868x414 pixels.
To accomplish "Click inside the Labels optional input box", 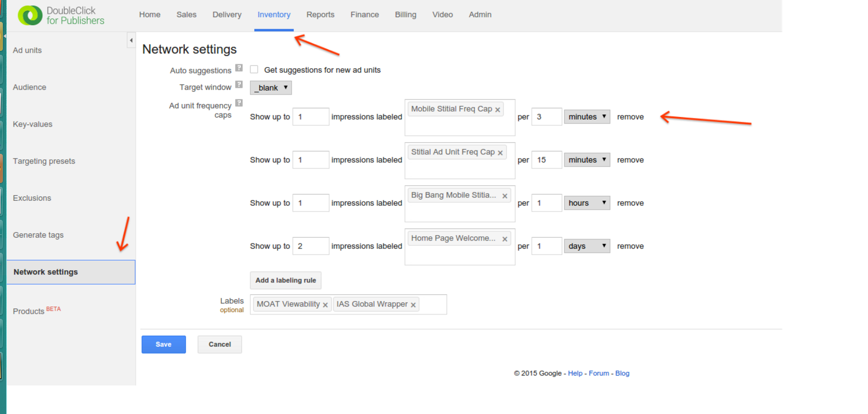I will coord(432,304).
